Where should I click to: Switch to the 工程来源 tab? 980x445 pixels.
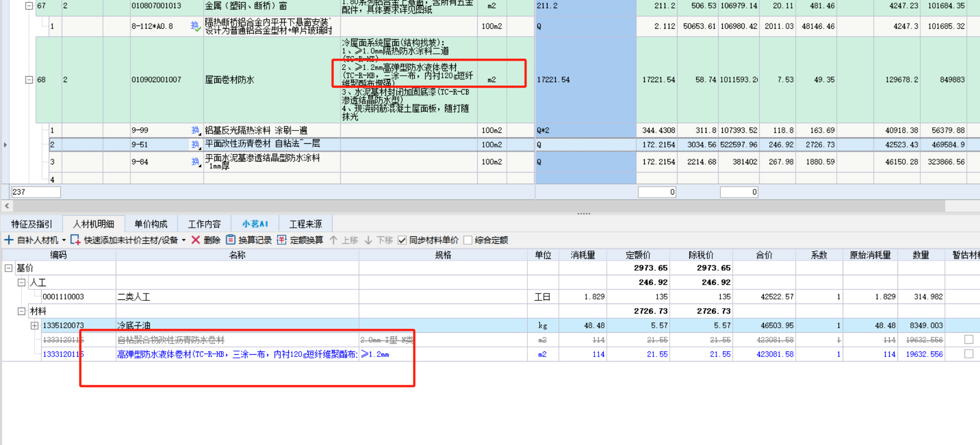305,224
